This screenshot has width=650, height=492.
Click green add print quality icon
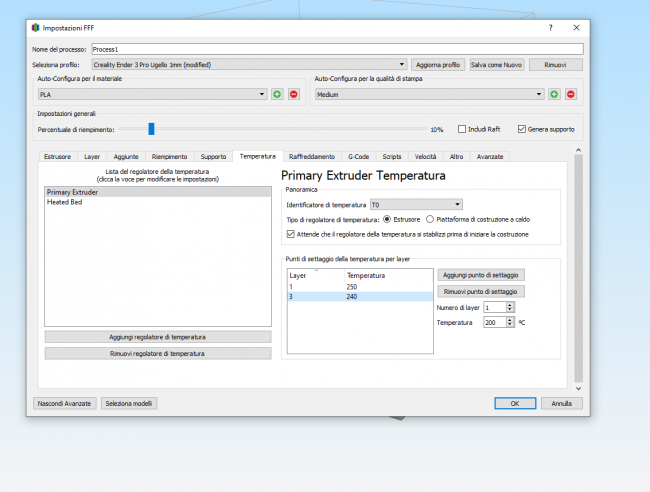tap(554, 94)
